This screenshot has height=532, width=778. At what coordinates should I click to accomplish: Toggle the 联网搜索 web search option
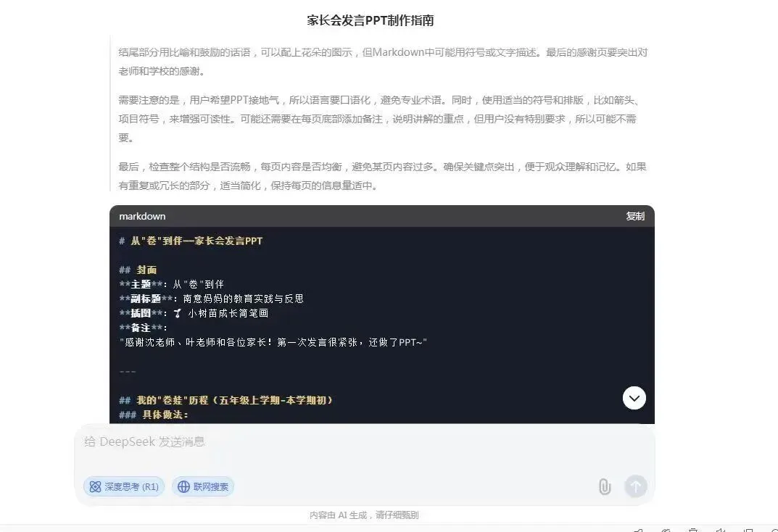(203, 486)
